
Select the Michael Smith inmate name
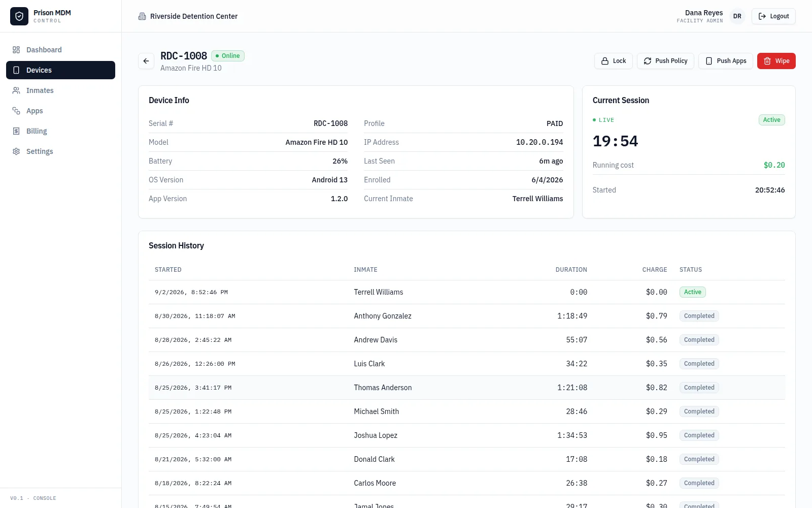coord(376,411)
